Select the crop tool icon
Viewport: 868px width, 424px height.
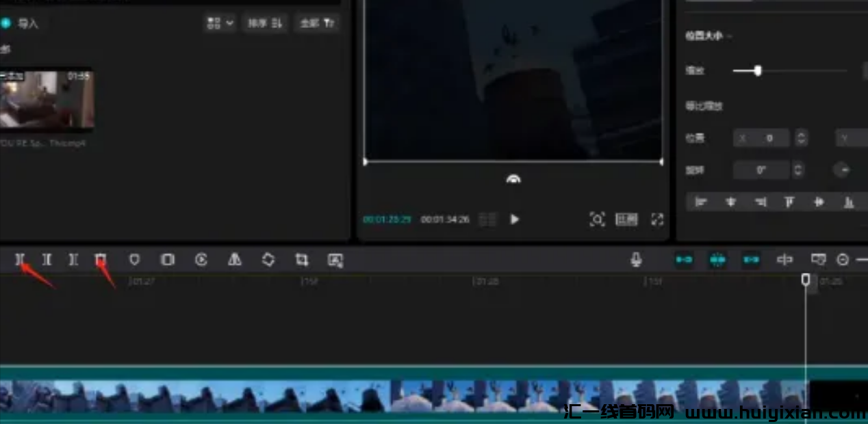pyautogui.click(x=302, y=260)
